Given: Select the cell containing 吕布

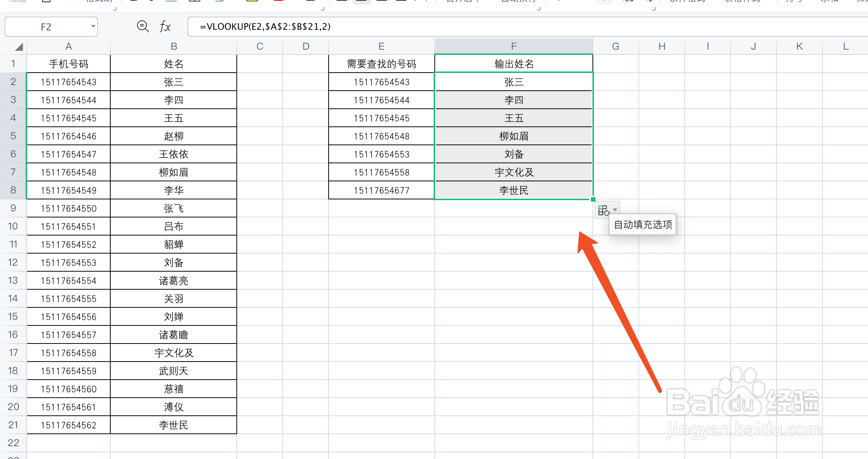Looking at the screenshot, I should (x=174, y=226).
